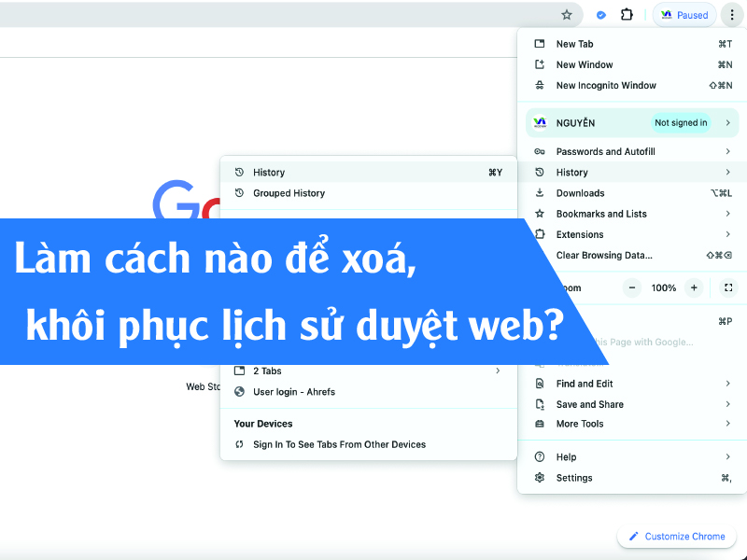Increase zoom with the plus button

coord(694,287)
